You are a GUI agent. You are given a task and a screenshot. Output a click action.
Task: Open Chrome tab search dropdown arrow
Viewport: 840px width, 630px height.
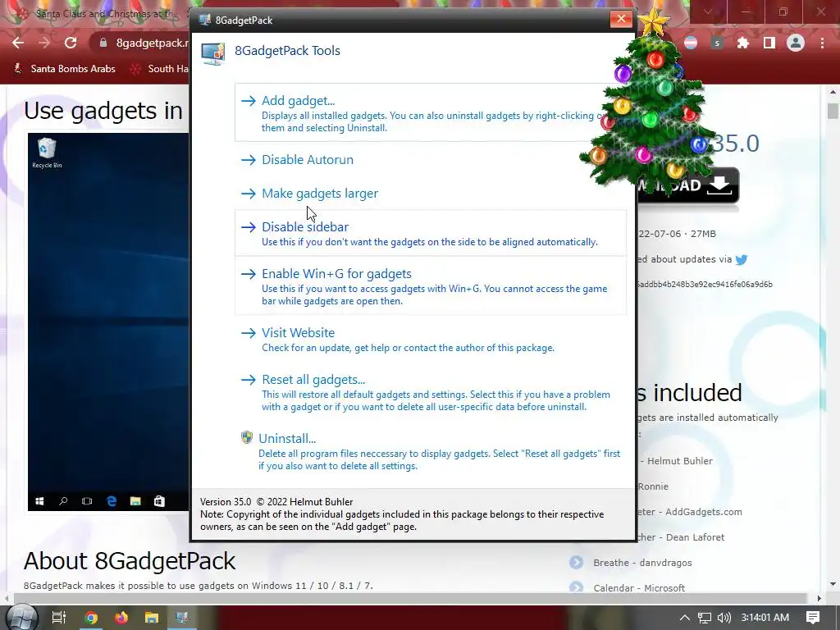(708, 11)
